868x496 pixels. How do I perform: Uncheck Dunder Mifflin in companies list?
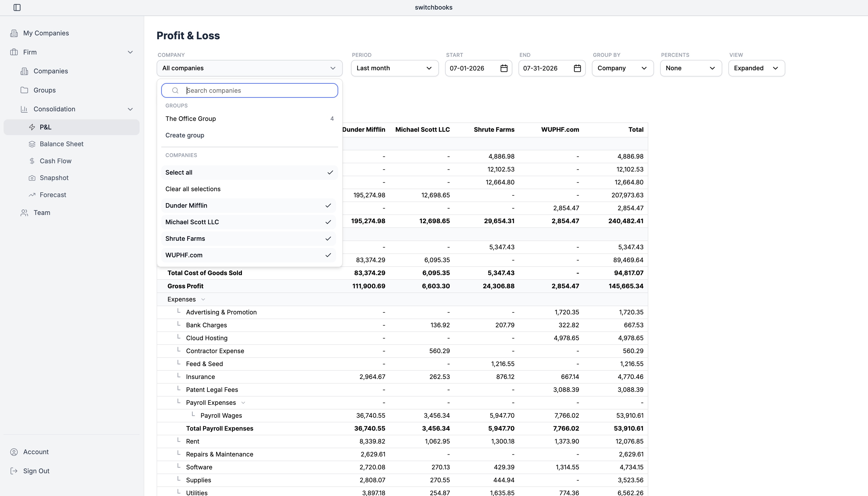tap(248, 205)
